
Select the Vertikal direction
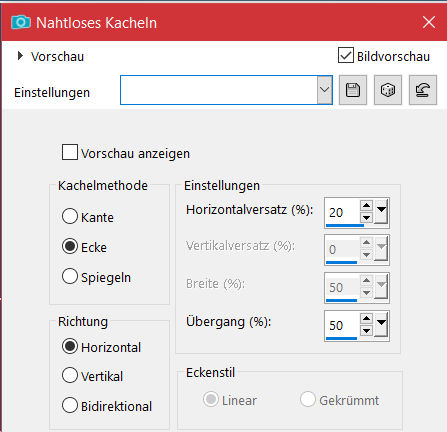70,375
